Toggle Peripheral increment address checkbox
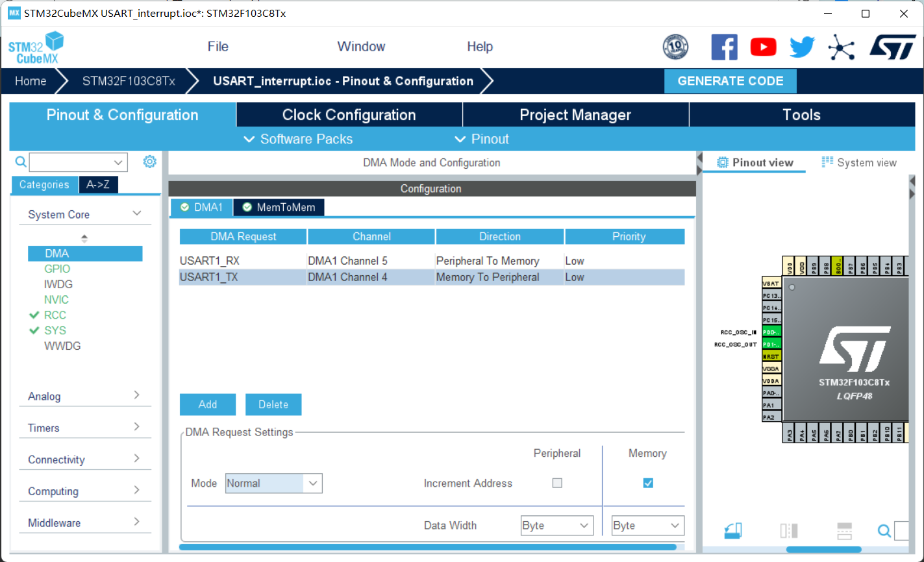Viewport: 924px width, 562px height. (x=557, y=483)
